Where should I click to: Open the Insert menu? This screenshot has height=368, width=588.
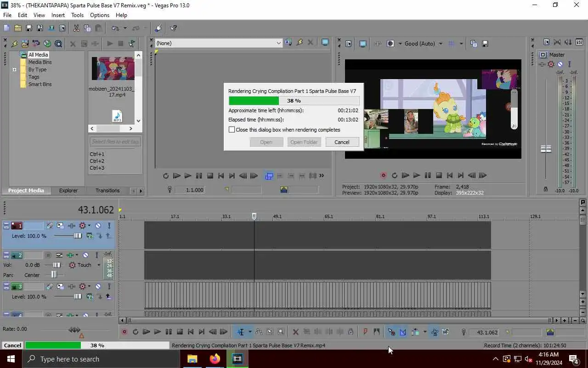click(x=58, y=15)
